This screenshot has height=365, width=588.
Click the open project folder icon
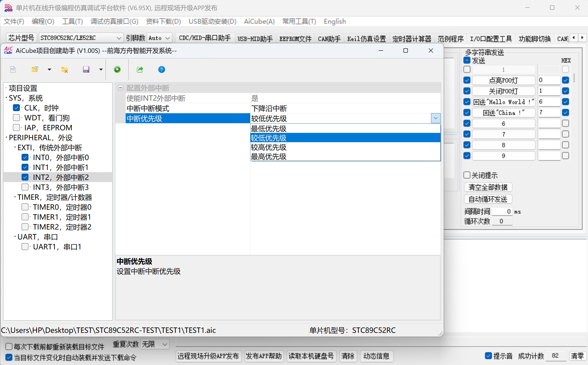pos(35,69)
